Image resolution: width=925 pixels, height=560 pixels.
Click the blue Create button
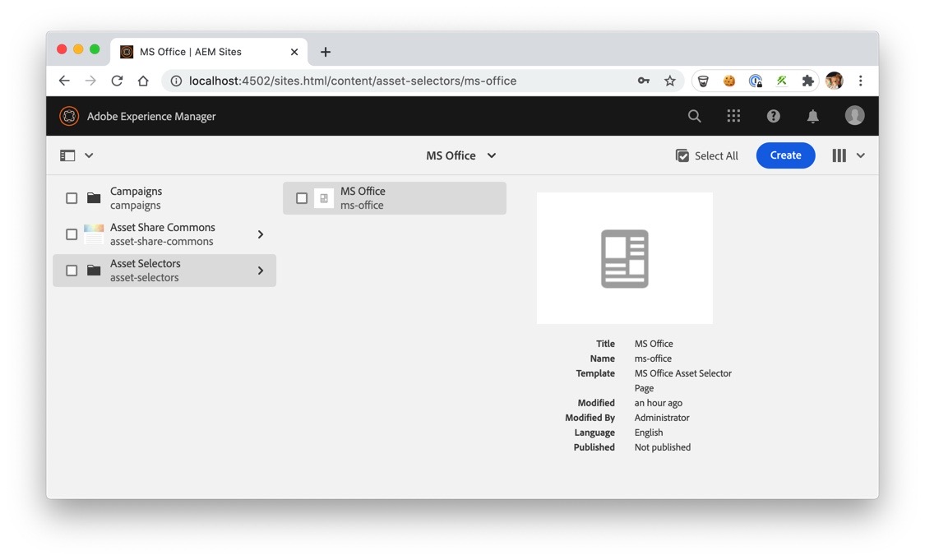[786, 155]
